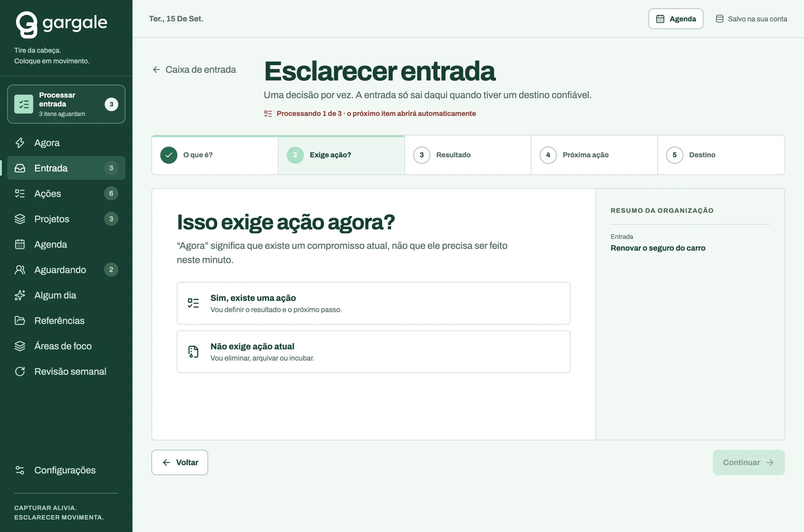
Task: Click the Processar entrada button
Action: 66,104
